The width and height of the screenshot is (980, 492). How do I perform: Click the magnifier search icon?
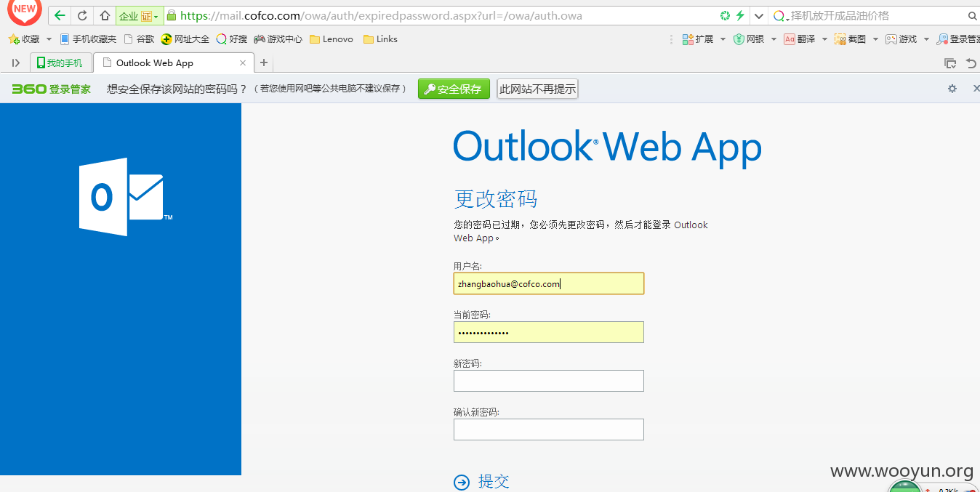point(972,16)
